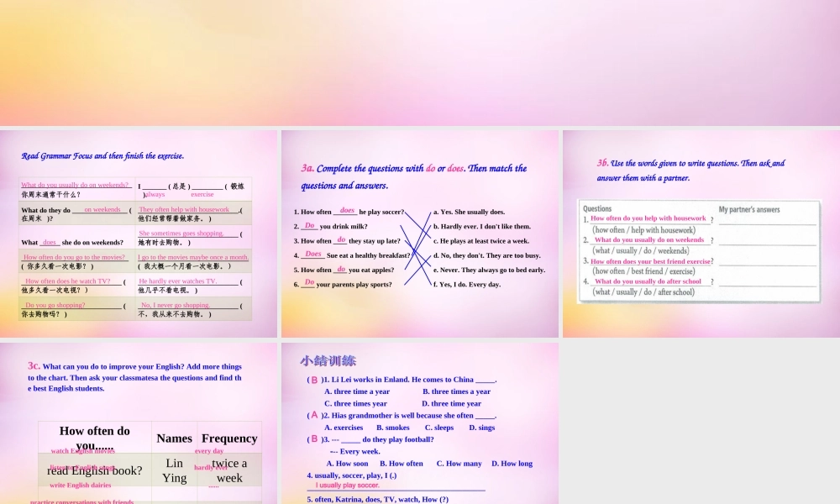Viewport: 840px width, 504px height.
Task: Click 'read English book?' in the chart
Action: pyautogui.click(x=94, y=470)
